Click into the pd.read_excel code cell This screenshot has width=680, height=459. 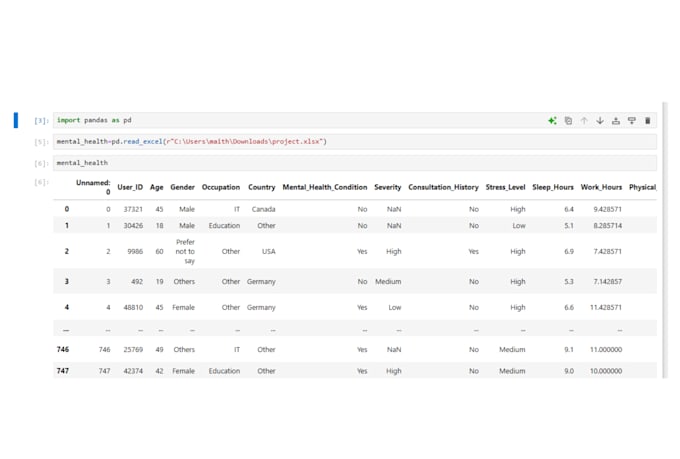pos(355,141)
